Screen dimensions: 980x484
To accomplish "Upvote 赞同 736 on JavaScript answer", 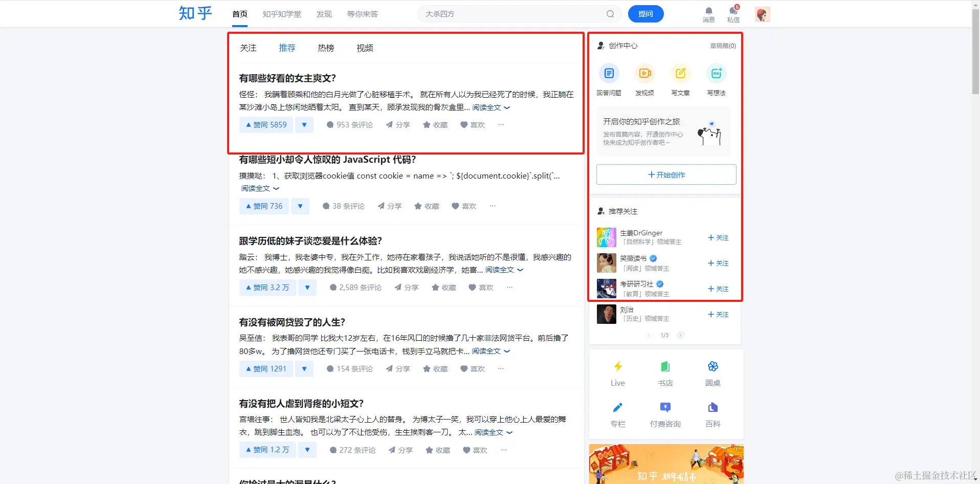I will [x=264, y=206].
